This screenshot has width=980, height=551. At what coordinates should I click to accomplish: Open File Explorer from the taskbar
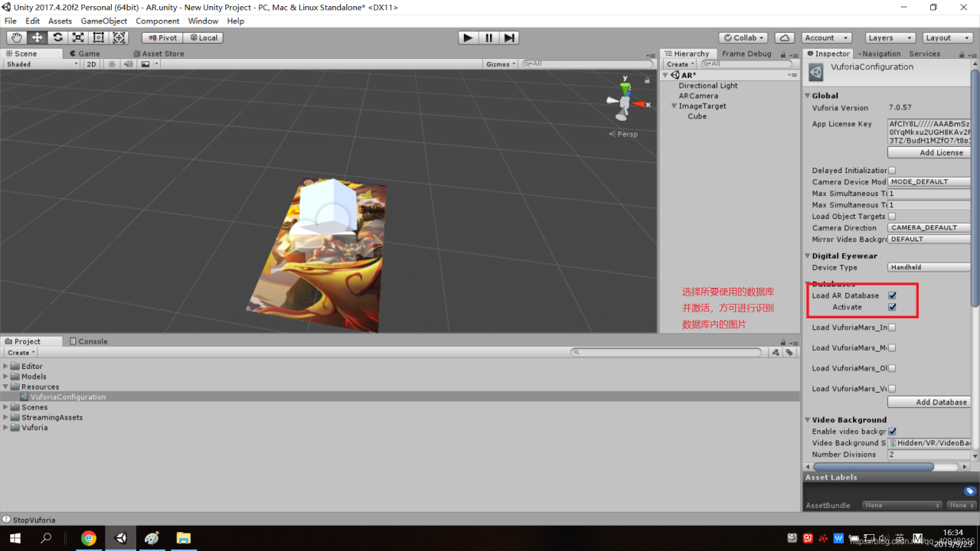coord(184,538)
